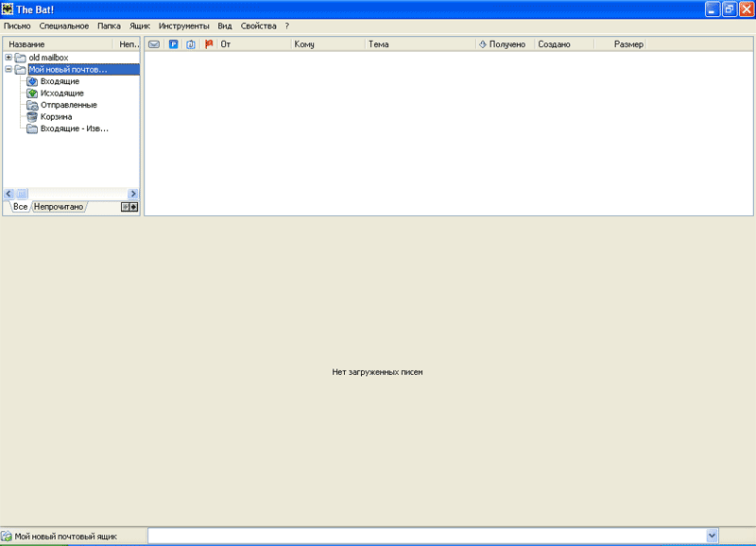Click the Неп.. unread column header

click(128, 44)
